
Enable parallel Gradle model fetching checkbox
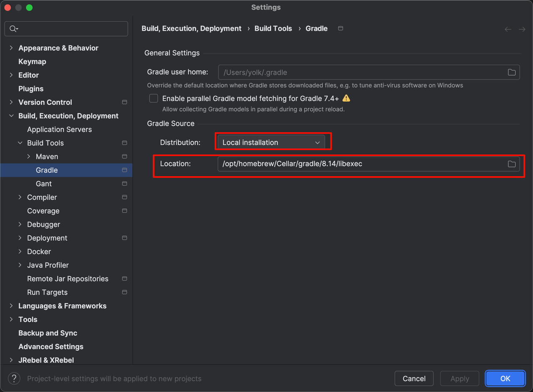[x=154, y=98]
